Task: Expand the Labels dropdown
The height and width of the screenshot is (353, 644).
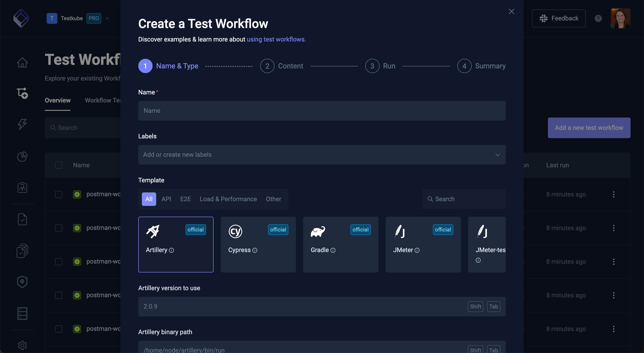Action: click(322, 155)
